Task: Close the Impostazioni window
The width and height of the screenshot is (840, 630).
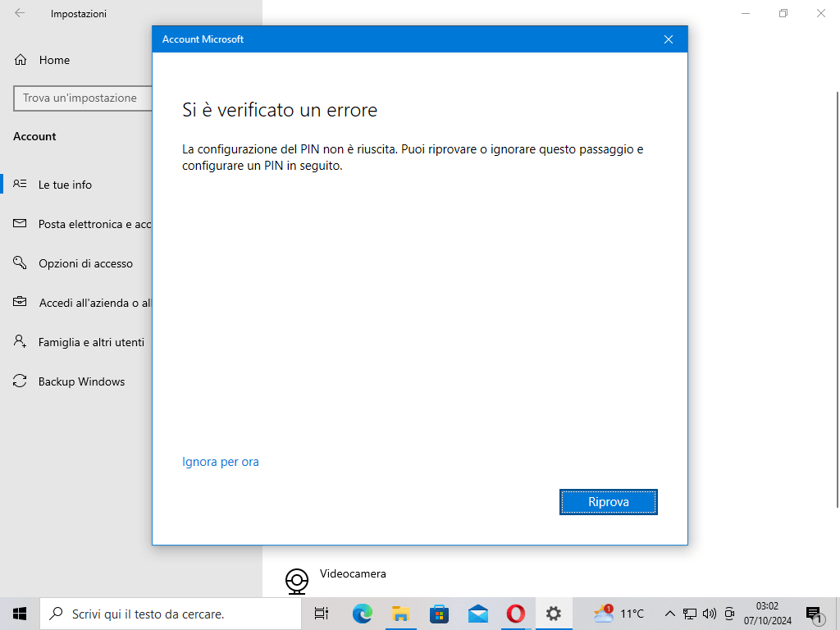Action: pyautogui.click(x=820, y=13)
